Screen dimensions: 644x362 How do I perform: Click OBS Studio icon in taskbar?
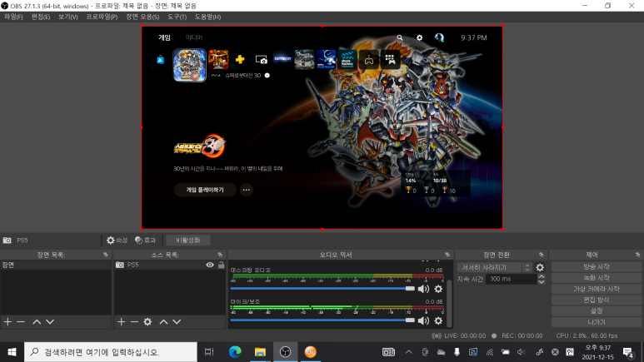coord(285,352)
